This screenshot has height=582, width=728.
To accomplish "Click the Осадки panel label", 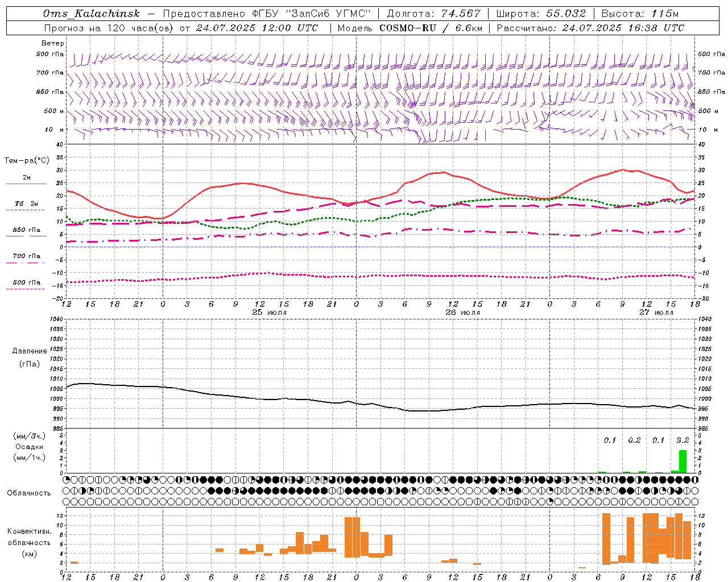I will (29, 447).
